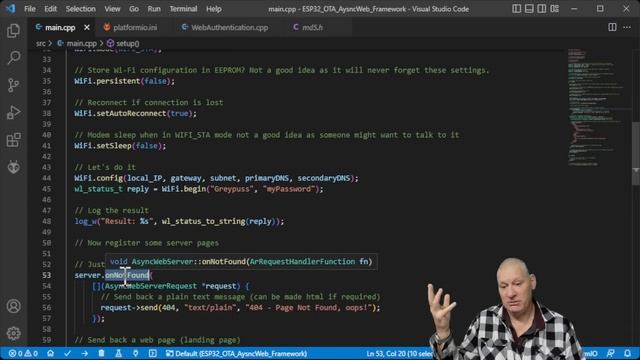The width and height of the screenshot is (640, 360).
Task: Click wl_status_to_string on line 48
Action: point(203,221)
